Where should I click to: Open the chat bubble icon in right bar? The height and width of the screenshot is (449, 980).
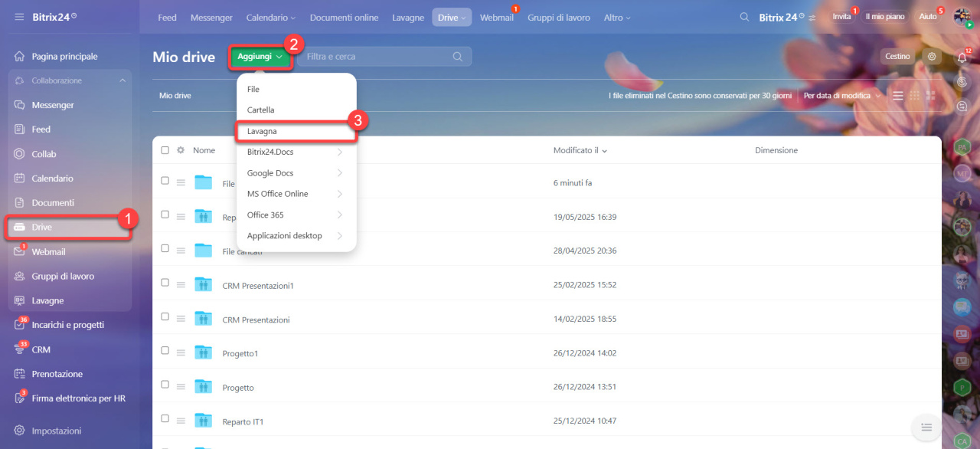point(962,106)
